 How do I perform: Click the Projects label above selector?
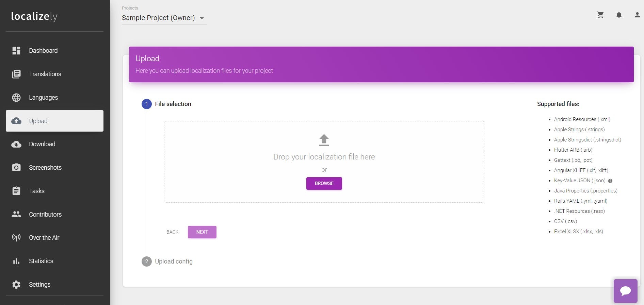130,8
